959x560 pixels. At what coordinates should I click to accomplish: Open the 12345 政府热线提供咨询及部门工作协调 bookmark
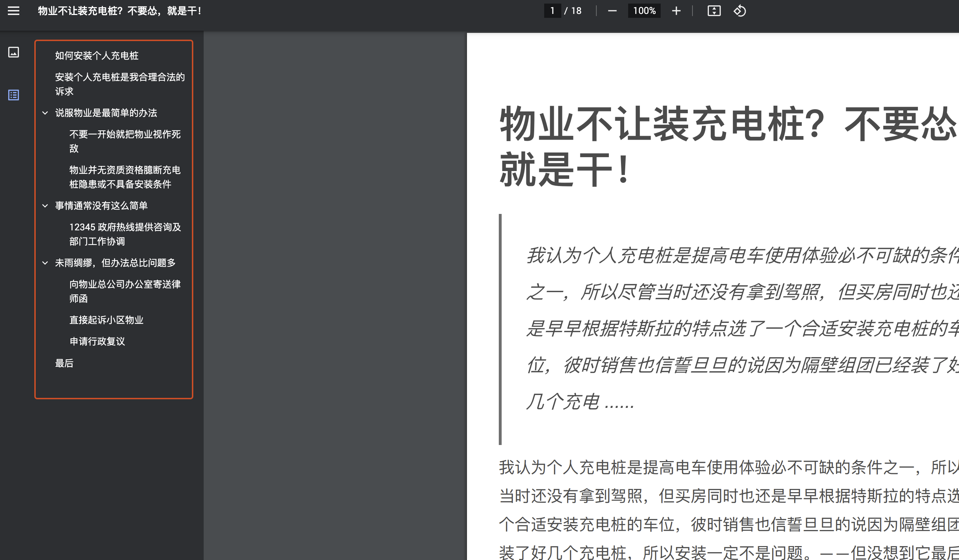click(125, 234)
